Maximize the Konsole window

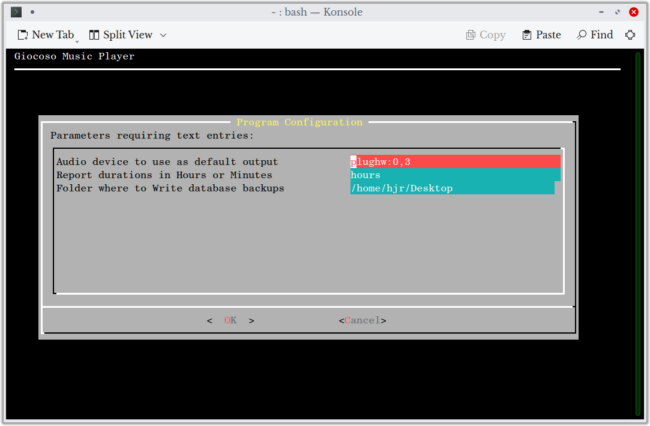[617, 12]
